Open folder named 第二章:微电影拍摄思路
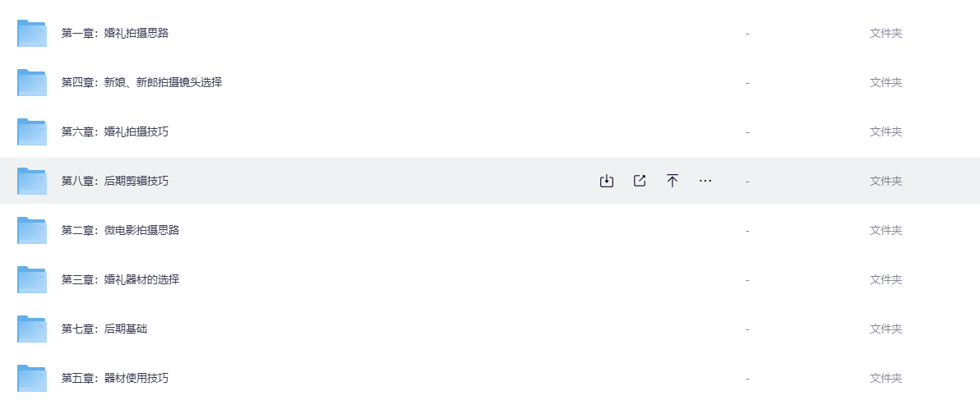Image resolution: width=980 pixels, height=405 pixels. click(120, 231)
